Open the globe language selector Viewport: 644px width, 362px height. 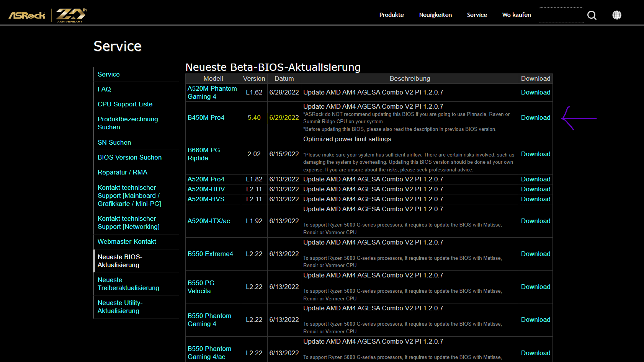[617, 15]
